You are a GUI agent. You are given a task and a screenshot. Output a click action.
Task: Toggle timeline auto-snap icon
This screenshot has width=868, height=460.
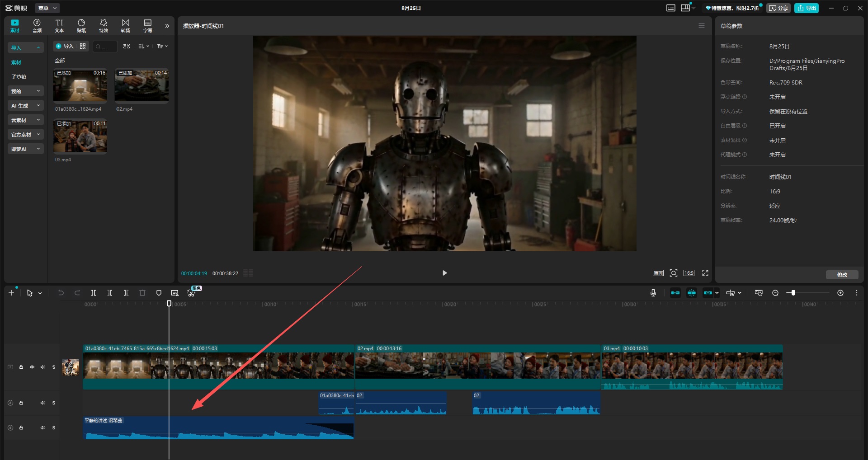pyautogui.click(x=692, y=293)
